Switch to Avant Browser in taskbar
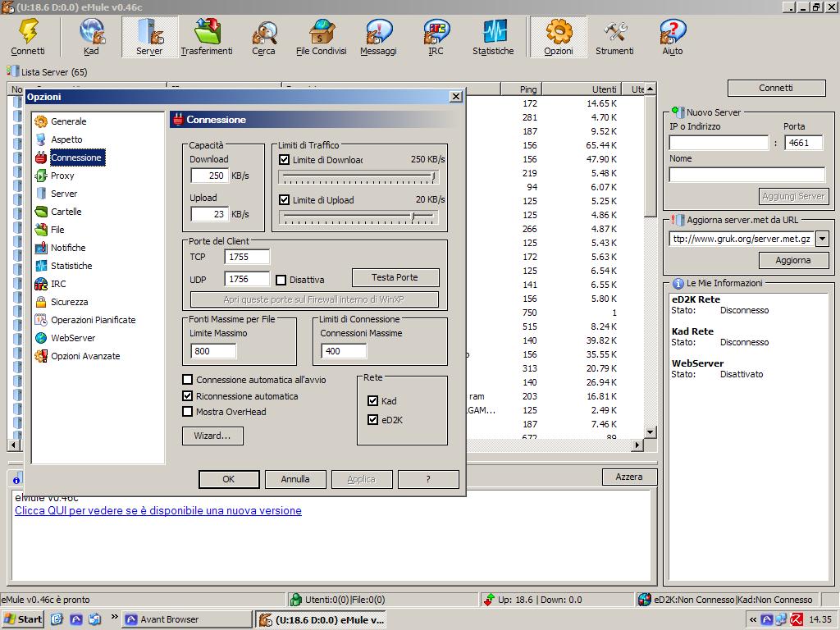Viewport: 840px width, 630px height. 187,619
